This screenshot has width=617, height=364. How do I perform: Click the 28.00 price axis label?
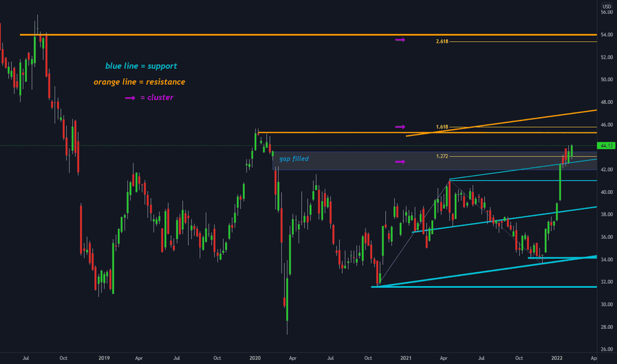[x=606, y=327]
